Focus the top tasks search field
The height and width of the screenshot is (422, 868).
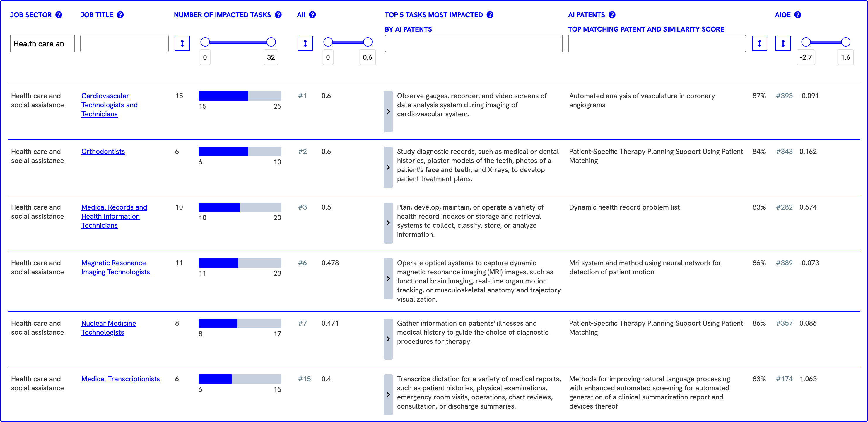pos(474,43)
